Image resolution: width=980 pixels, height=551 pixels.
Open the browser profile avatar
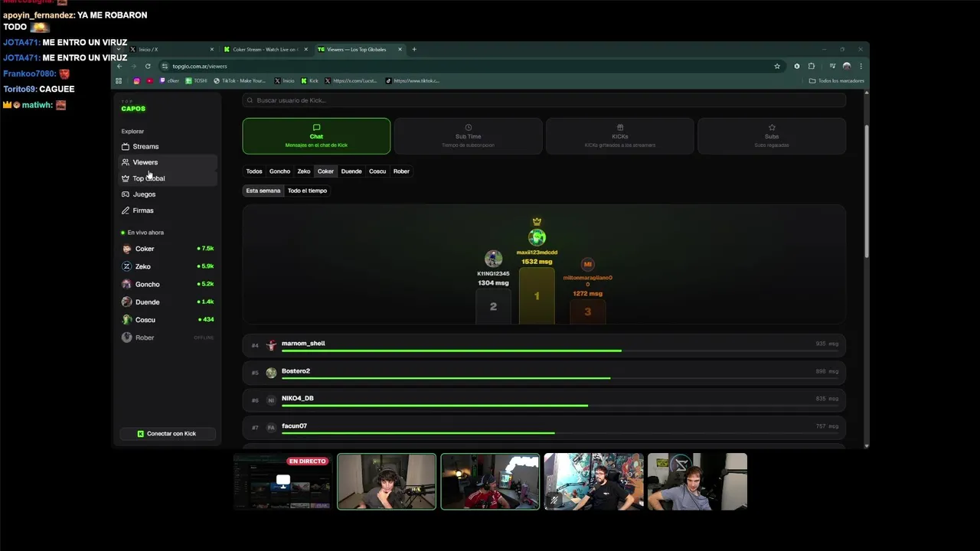pyautogui.click(x=847, y=66)
